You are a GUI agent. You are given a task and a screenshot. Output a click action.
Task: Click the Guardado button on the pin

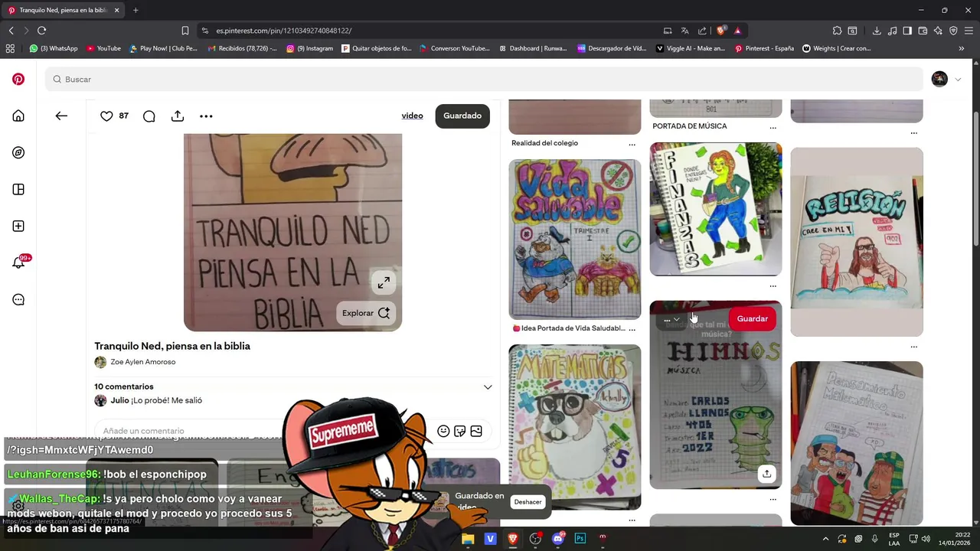click(x=462, y=116)
